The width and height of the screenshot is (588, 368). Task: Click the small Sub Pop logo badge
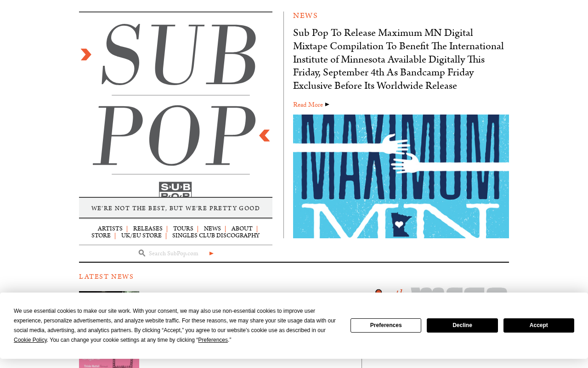[x=175, y=190]
